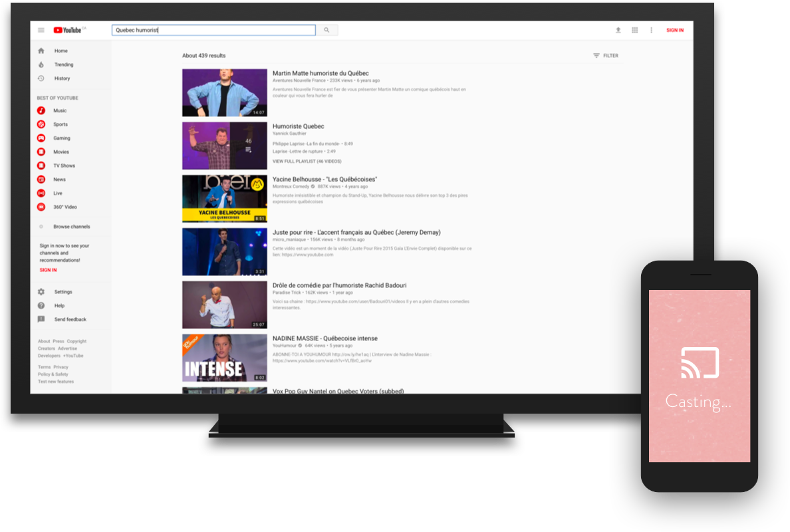Click the Help question mark icon
Screen dimensions: 790x532
pyautogui.click(x=41, y=306)
